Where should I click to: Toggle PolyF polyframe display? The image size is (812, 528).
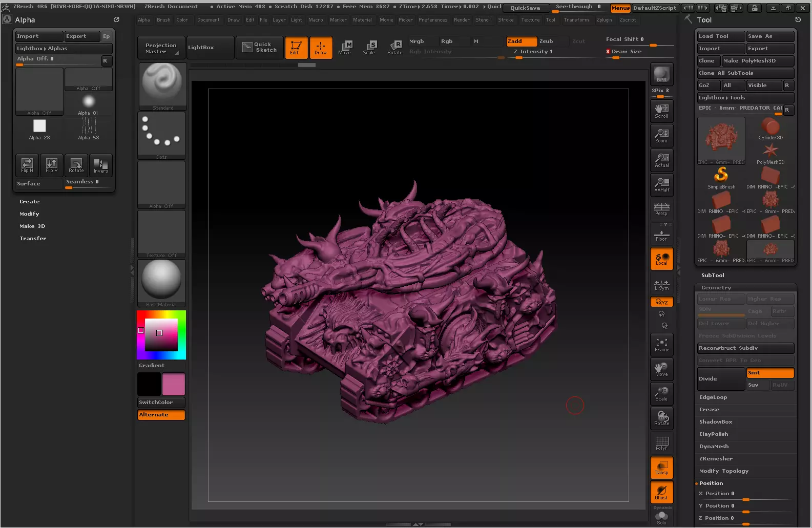click(661, 443)
